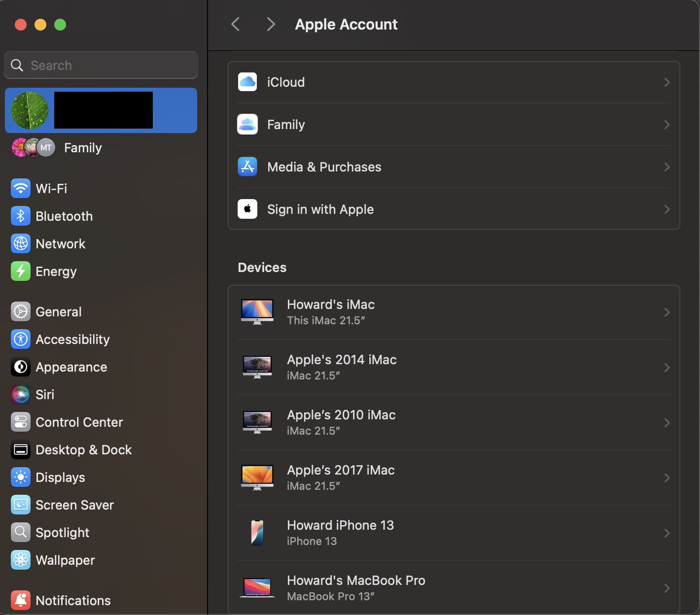Click the leaf profile picture
Screen dimensions: 700x615
[x=30, y=110]
